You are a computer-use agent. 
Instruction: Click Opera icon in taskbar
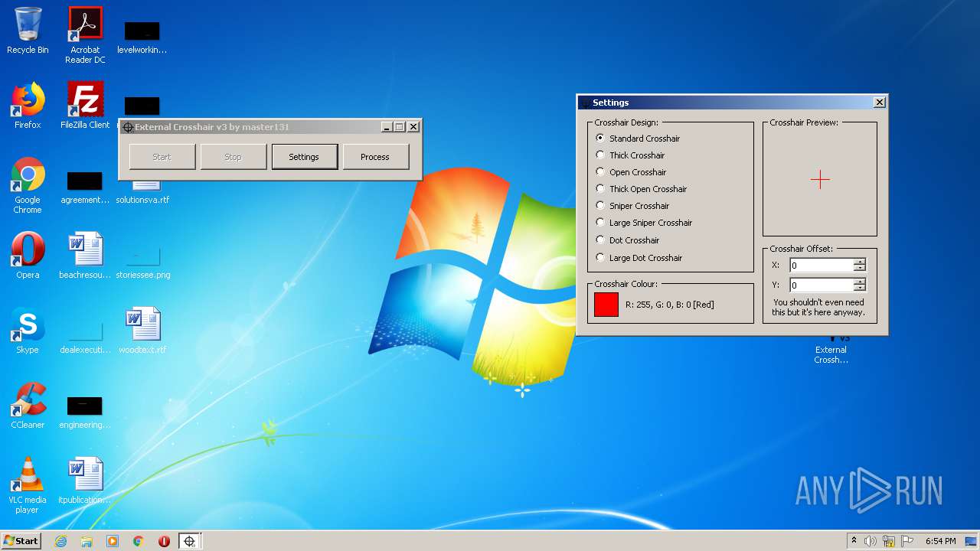tap(164, 541)
